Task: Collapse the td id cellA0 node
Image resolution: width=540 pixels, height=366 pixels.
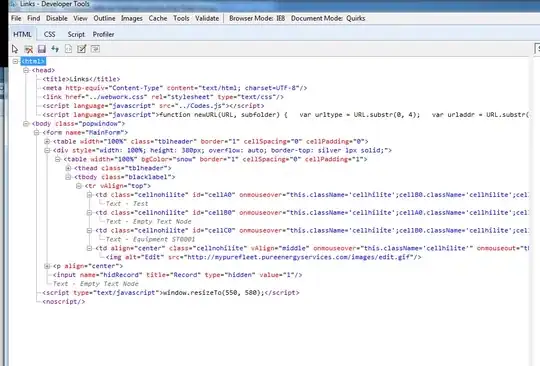Action: pos(90,195)
